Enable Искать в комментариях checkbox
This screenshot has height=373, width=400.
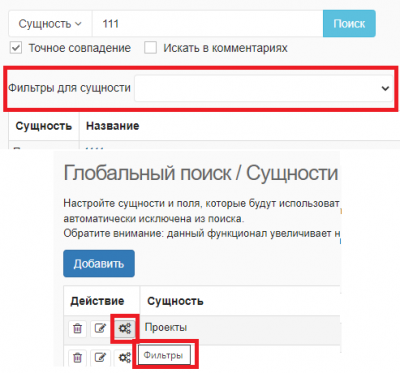[x=150, y=48]
